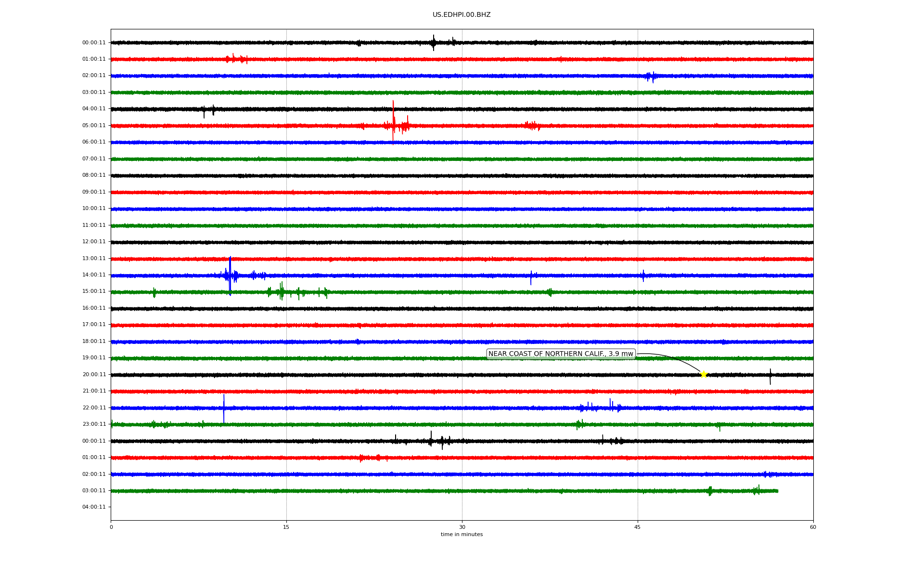Click the black spike near end of 20:00:11 trace
Viewport: 924px width, 578px height.
770,377
